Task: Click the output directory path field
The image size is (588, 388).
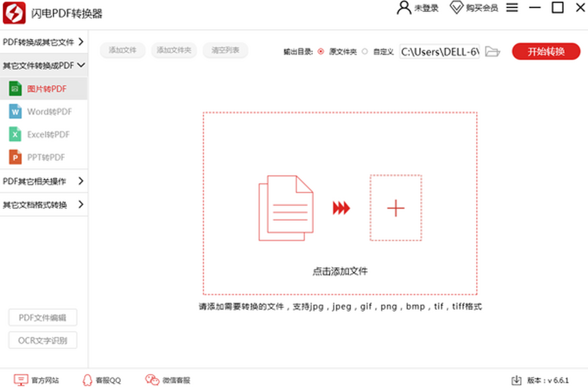Action: 439,51
